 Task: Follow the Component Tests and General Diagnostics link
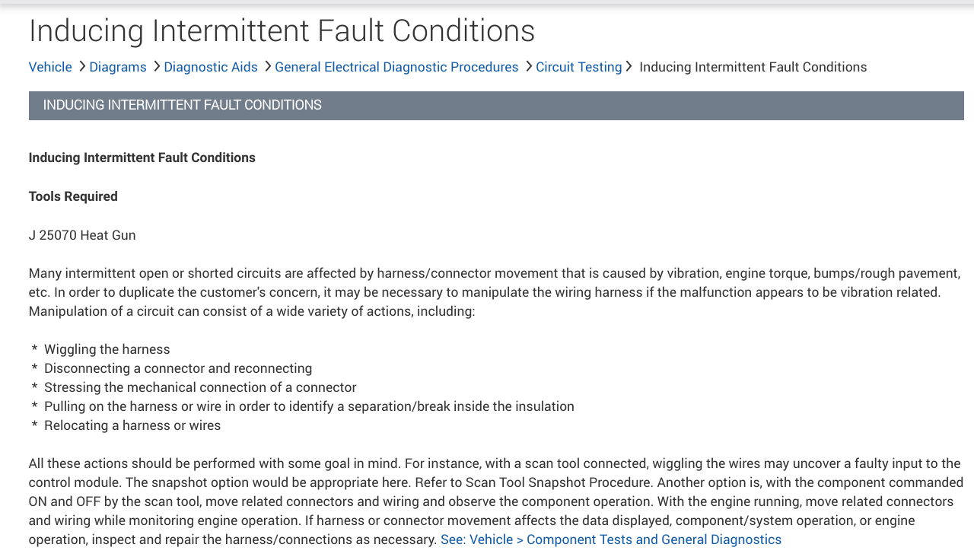click(x=611, y=539)
